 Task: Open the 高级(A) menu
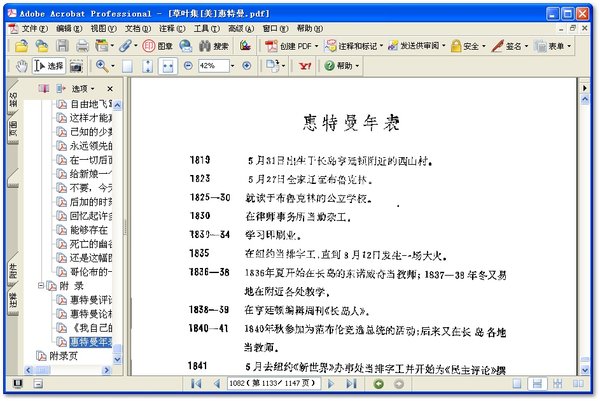tap(241, 29)
